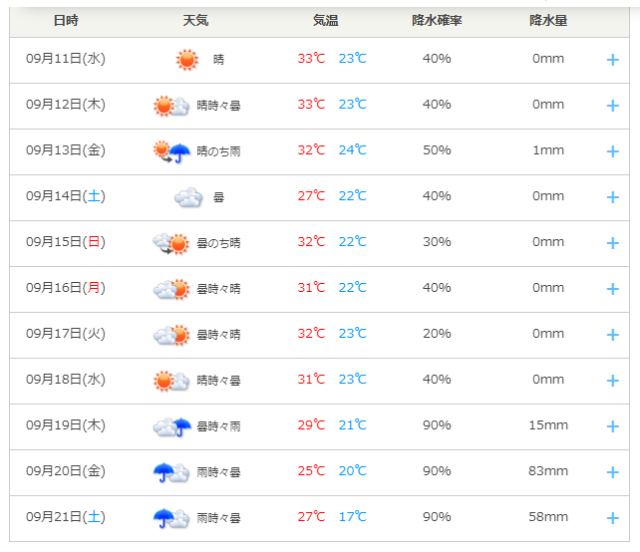
Task: Expand the 09月16日 row plus sign
Action: (x=613, y=289)
